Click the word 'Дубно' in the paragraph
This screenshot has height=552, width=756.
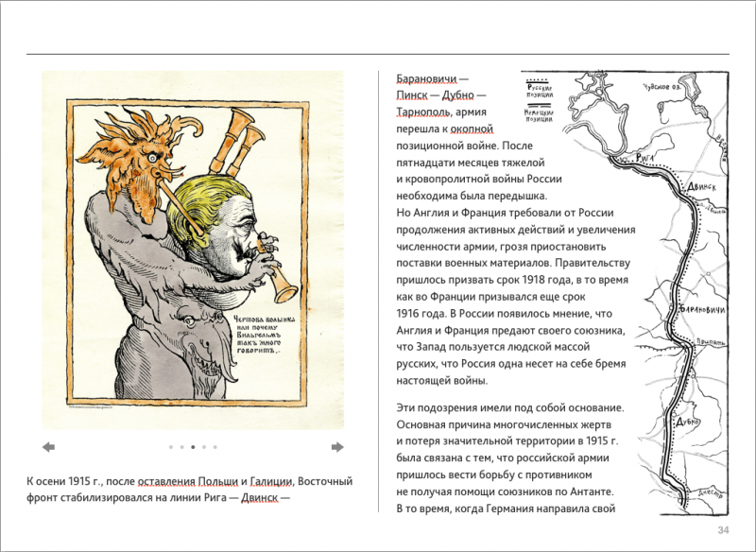tap(458, 95)
